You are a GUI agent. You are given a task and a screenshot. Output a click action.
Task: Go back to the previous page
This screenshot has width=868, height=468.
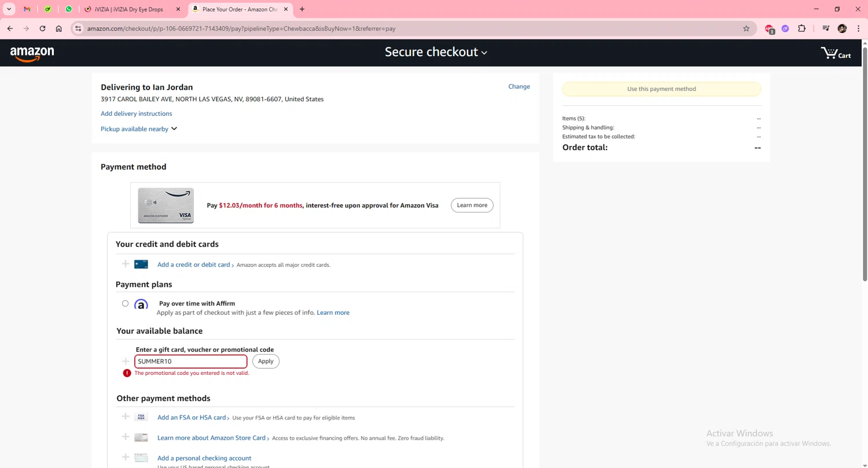point(10,28)
